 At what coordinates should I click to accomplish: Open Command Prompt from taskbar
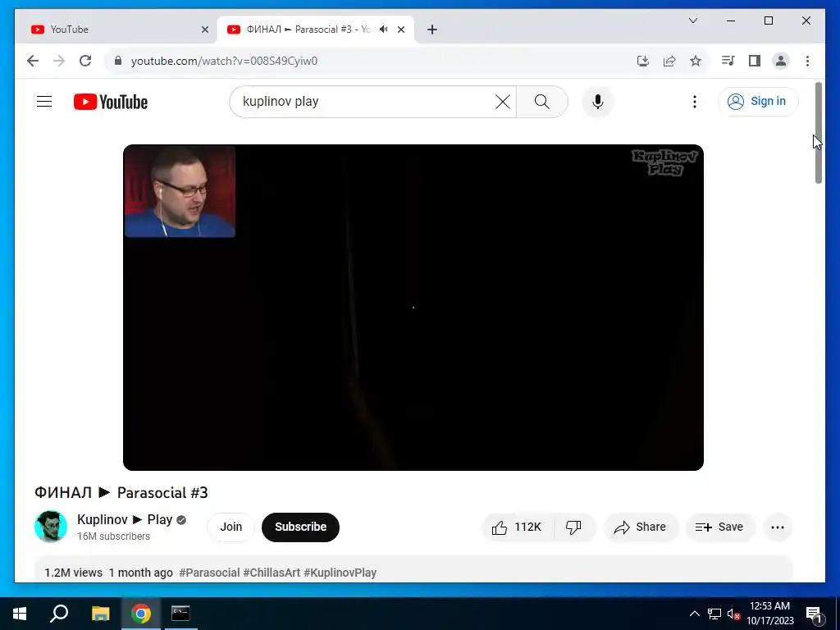(x=180, y=614)
